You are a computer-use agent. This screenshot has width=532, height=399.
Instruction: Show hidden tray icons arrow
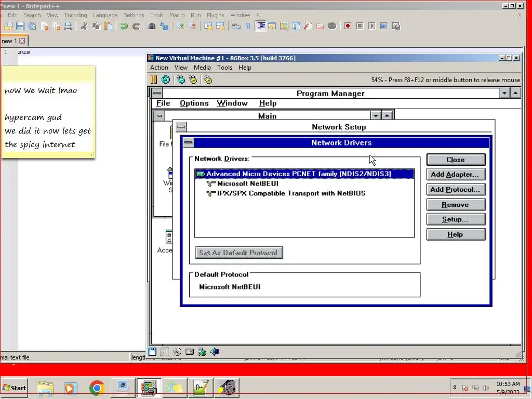point(455,387)
